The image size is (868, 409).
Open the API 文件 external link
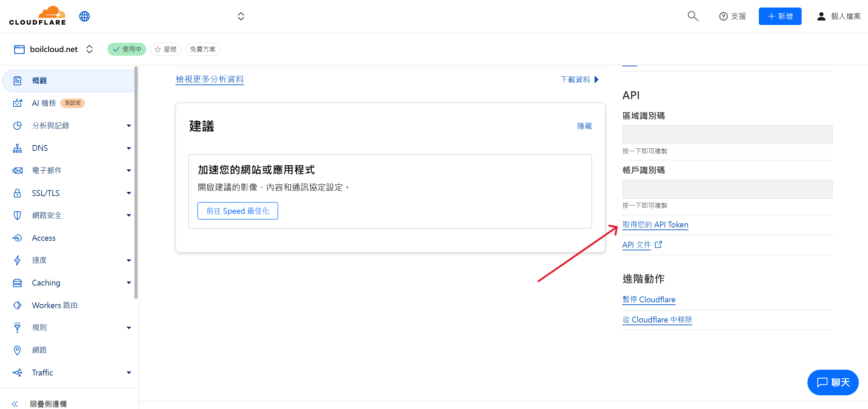pyautogui.click(x=642, y=245)
